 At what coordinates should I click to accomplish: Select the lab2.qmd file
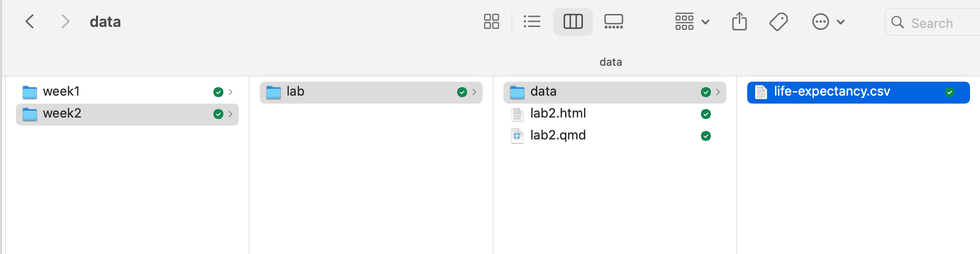tap(558, 135)
